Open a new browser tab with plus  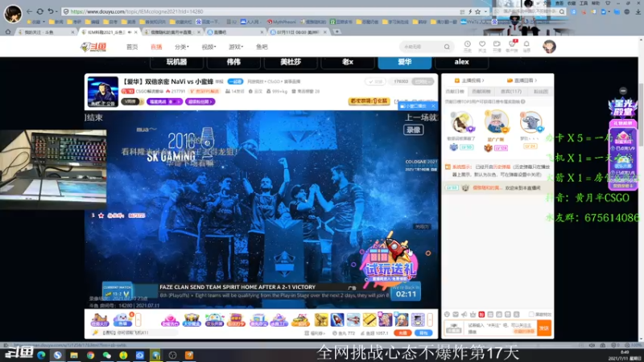(336, 31)
